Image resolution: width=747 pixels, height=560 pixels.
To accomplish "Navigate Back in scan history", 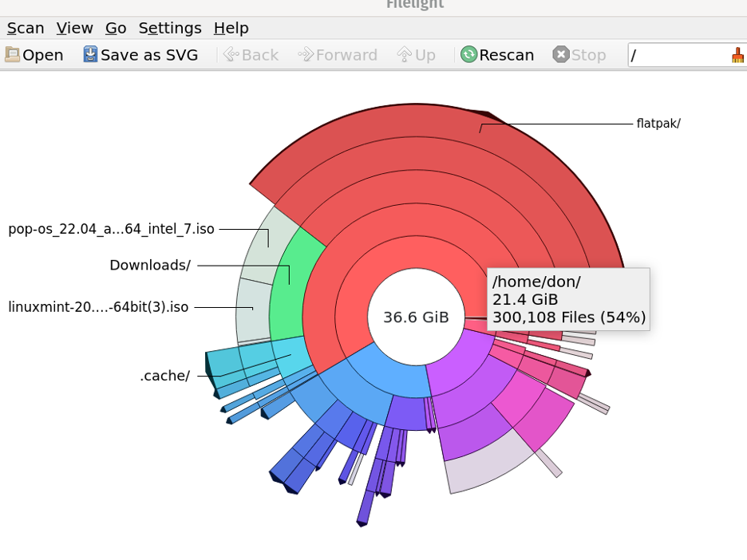I will point(250,54).
